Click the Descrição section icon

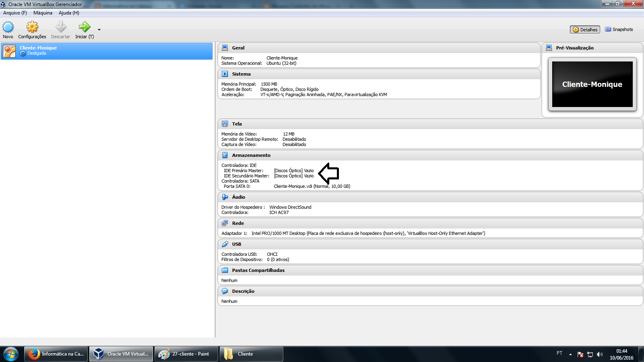pos(225,291)
